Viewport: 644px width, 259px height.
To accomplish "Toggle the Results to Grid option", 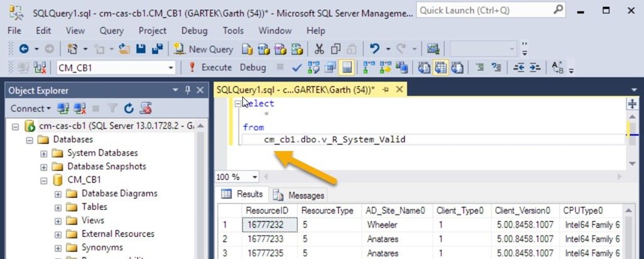I will pos(441,67).
